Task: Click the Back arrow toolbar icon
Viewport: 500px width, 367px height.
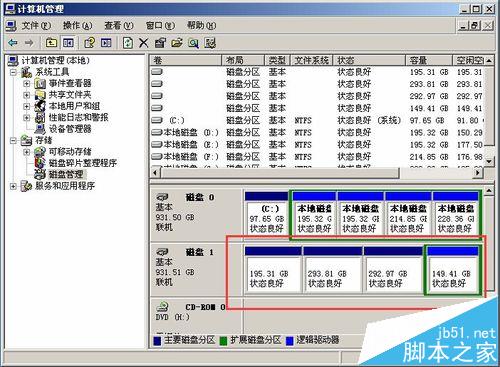Action: (13, 43)
